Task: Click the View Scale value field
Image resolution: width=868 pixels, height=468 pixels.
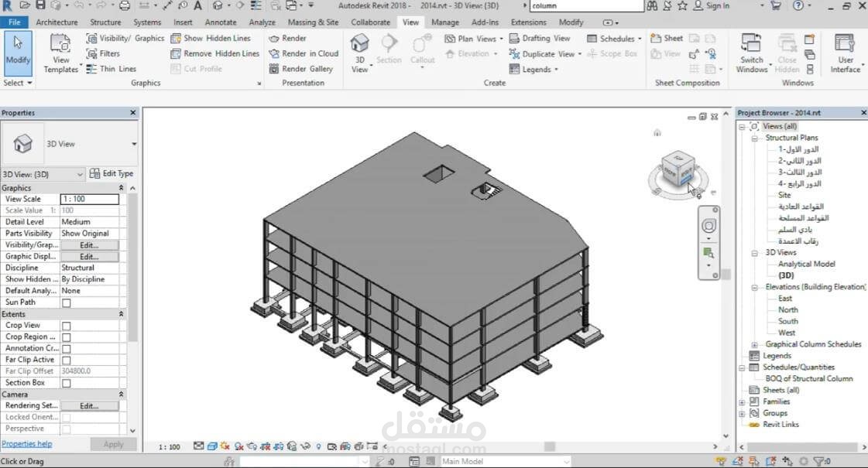Action: (x=90, y=199)
